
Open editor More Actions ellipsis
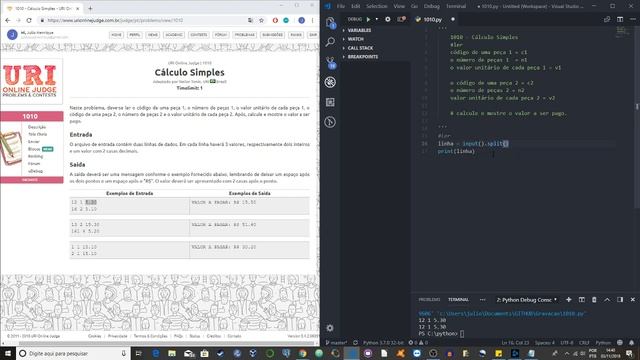pyautogui.click(x=633, y=19)
